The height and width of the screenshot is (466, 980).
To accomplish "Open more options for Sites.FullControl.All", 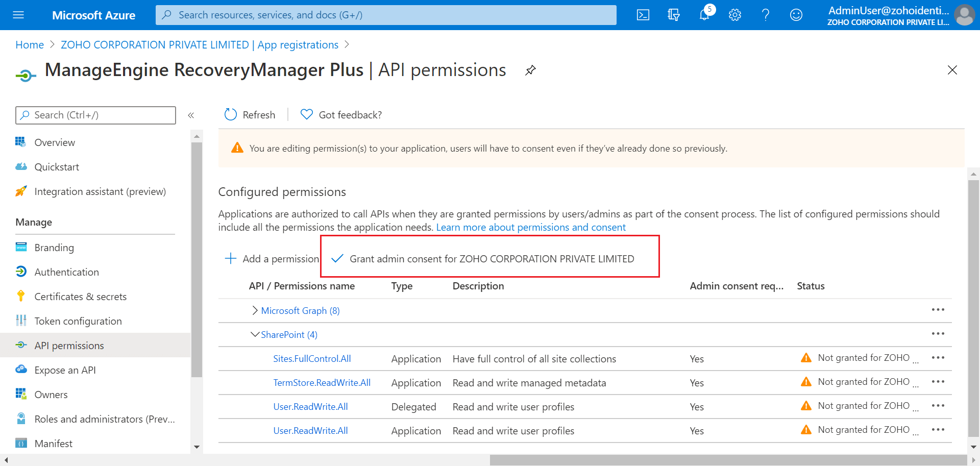I will (x=938, y=358).
